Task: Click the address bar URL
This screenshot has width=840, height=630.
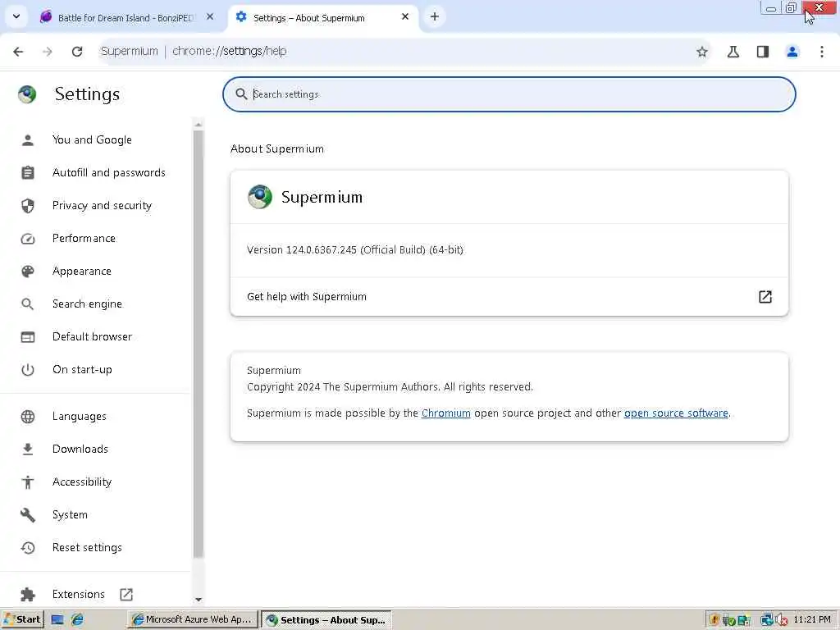Action: click(x=230, y=52)
